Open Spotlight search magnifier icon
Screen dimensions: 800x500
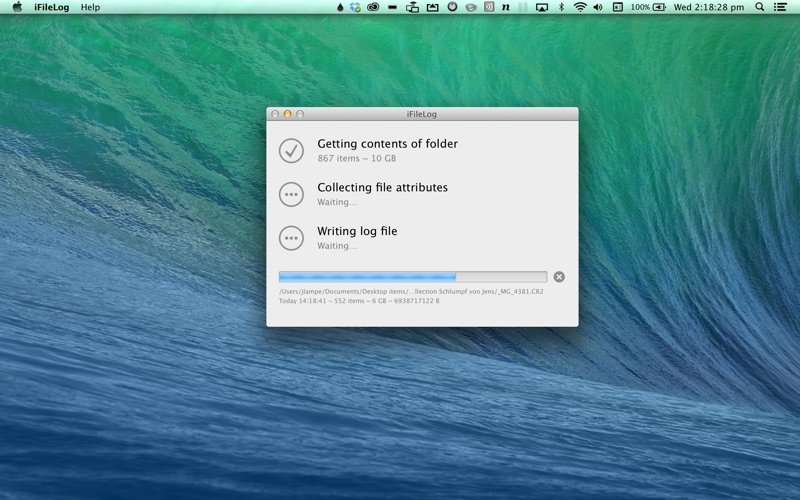(759, 7)
